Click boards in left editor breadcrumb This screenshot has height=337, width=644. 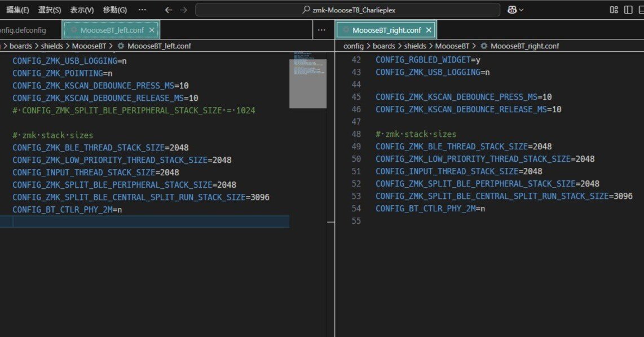(20, 46)
